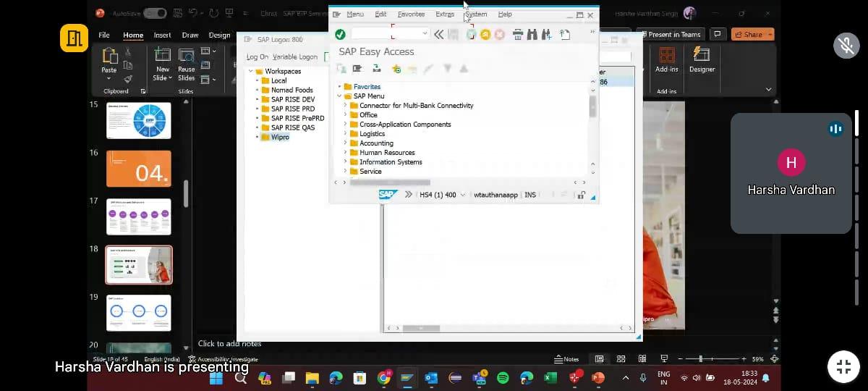Click the SAP Back double-chevron icon

(x=438, y=34)
